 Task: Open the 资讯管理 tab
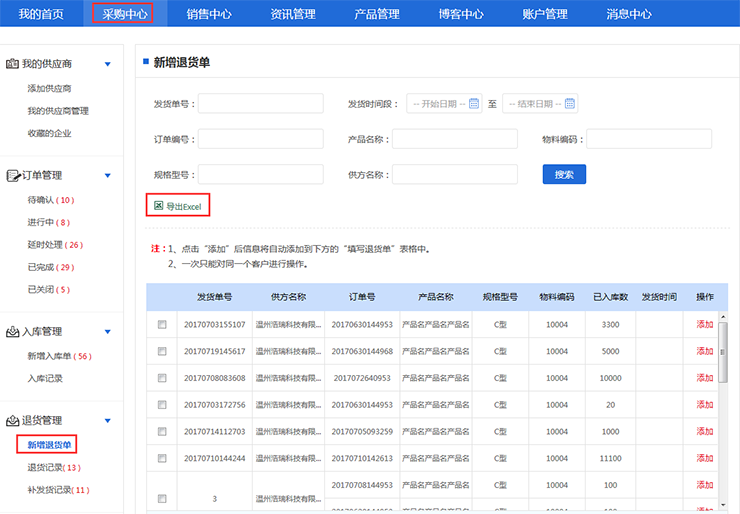coord(293,14)
